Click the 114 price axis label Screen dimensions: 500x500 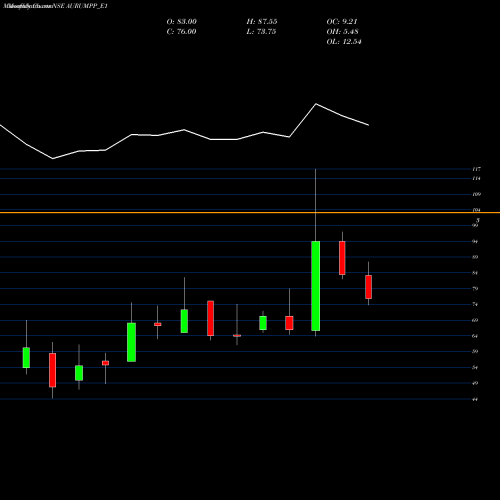(476, 179)
